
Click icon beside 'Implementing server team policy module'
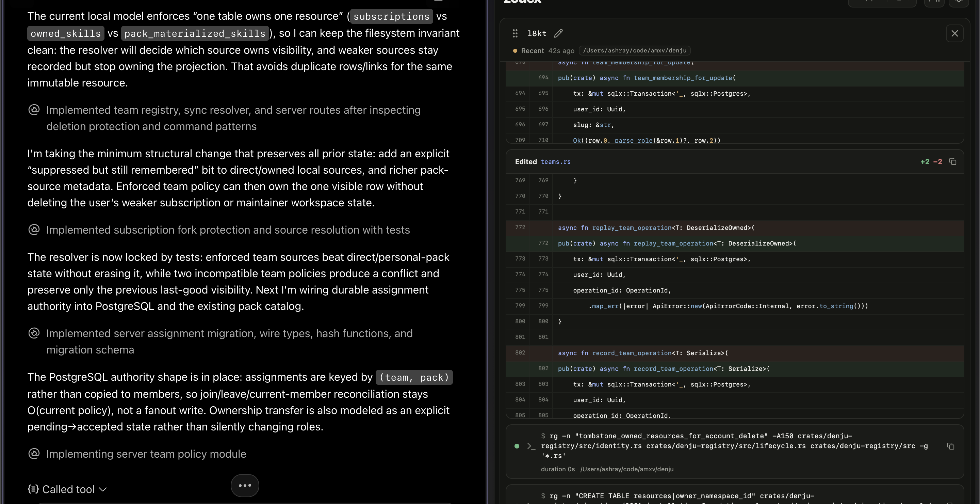coord(34,454)
